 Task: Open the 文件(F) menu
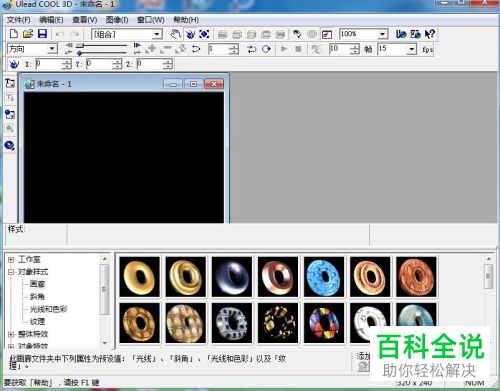pos(19,20)
